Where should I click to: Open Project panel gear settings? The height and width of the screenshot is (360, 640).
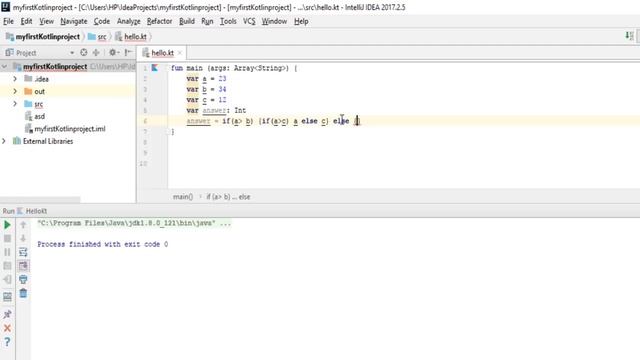click(113, 52)
